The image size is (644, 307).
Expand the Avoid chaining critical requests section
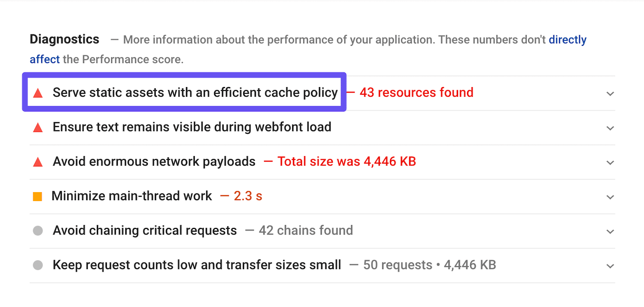[610, 232]
